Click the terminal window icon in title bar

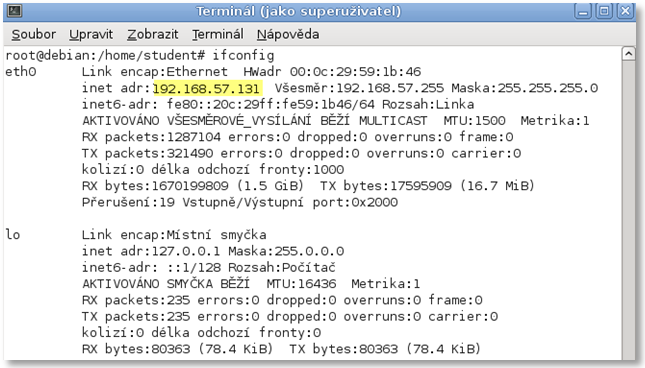click(x=15, y=11)
